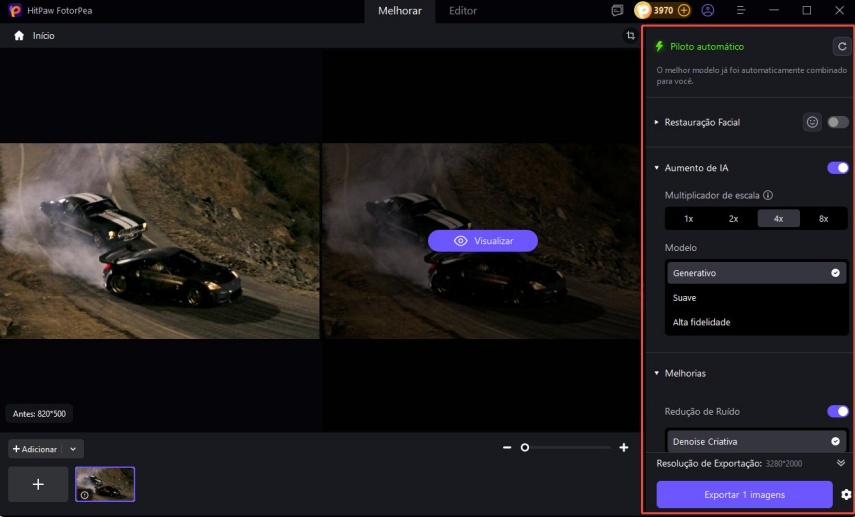Click the 3280*2000 export resolution value
The image size is (855, 517).
click(784, 464)
